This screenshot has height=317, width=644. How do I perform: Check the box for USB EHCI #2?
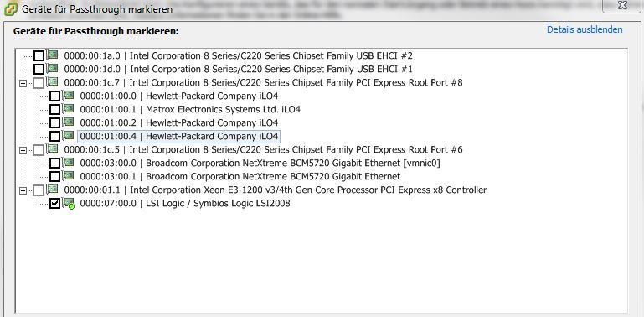[39, 55]
